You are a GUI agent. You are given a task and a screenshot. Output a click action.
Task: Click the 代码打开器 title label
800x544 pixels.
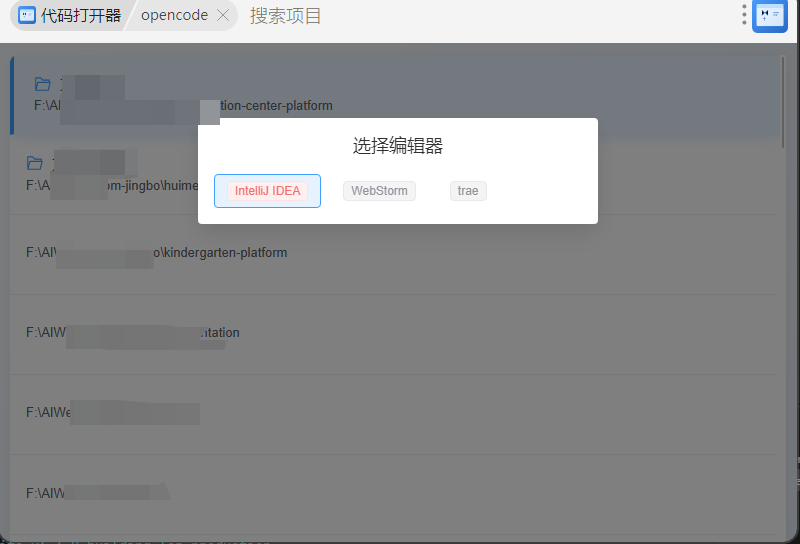tap(81, 15)
